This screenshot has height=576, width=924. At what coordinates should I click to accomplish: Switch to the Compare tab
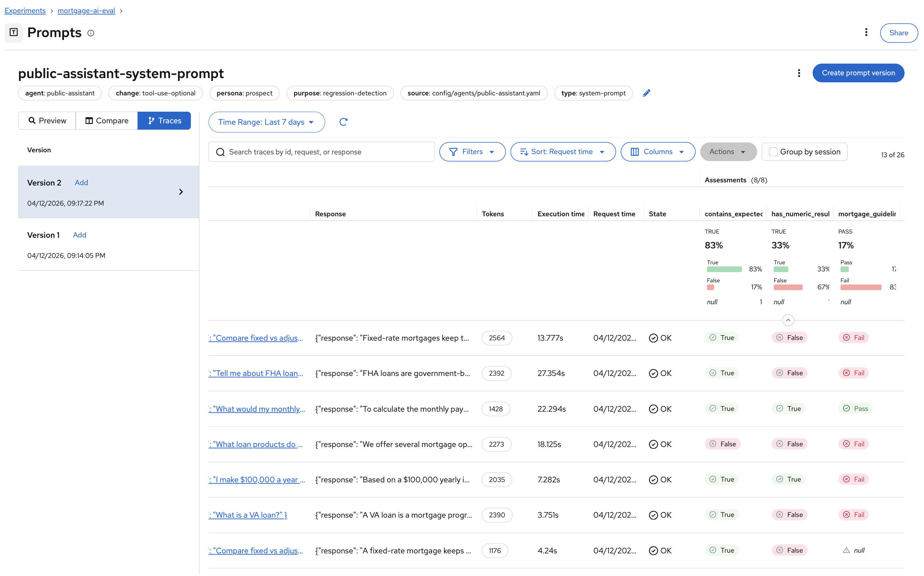(106, 121)
